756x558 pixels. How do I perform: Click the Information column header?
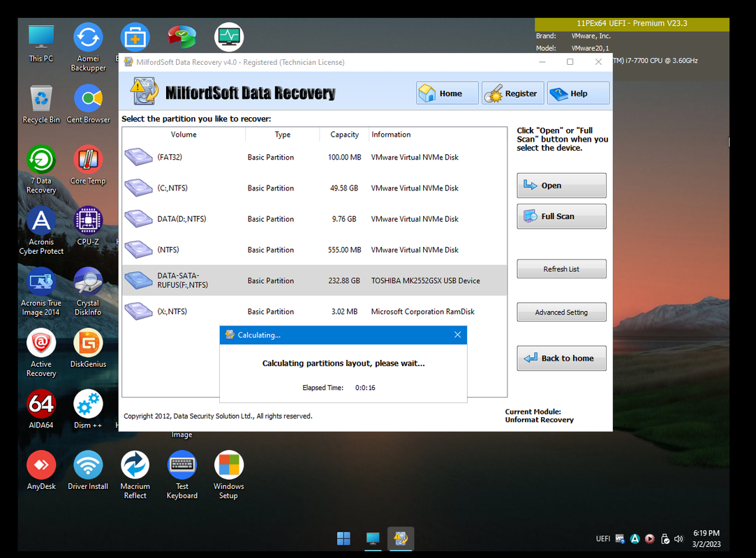438,135
